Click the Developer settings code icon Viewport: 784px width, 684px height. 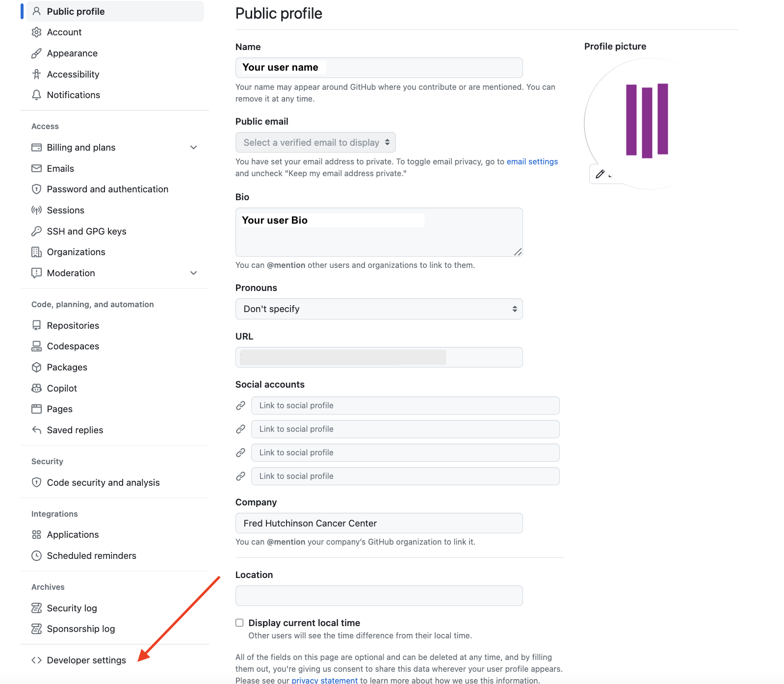coord(37,660)
